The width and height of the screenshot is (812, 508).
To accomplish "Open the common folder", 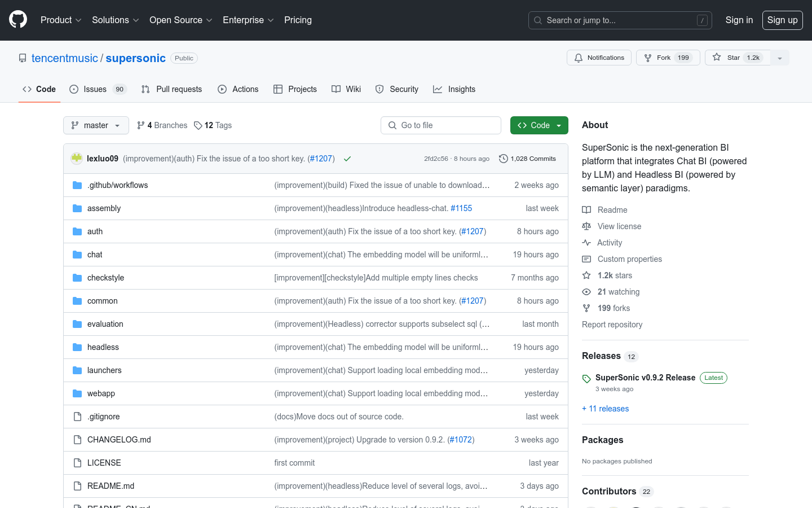I will click(x=103, y=301).
